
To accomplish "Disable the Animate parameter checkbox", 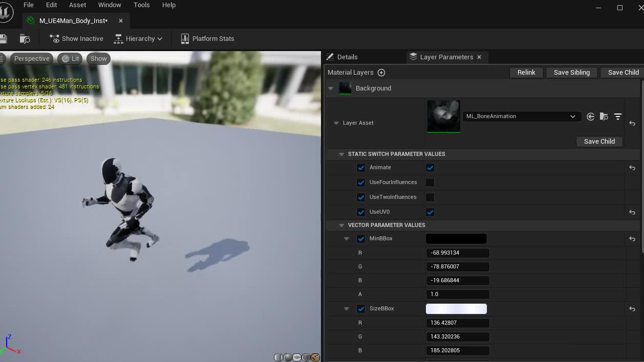I will point(430,167).
